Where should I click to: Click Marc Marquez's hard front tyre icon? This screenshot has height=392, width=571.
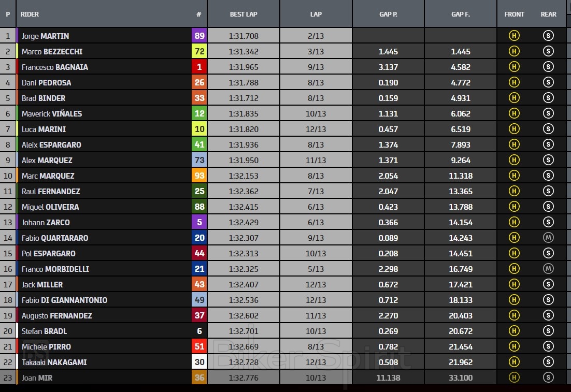[514, 176]
